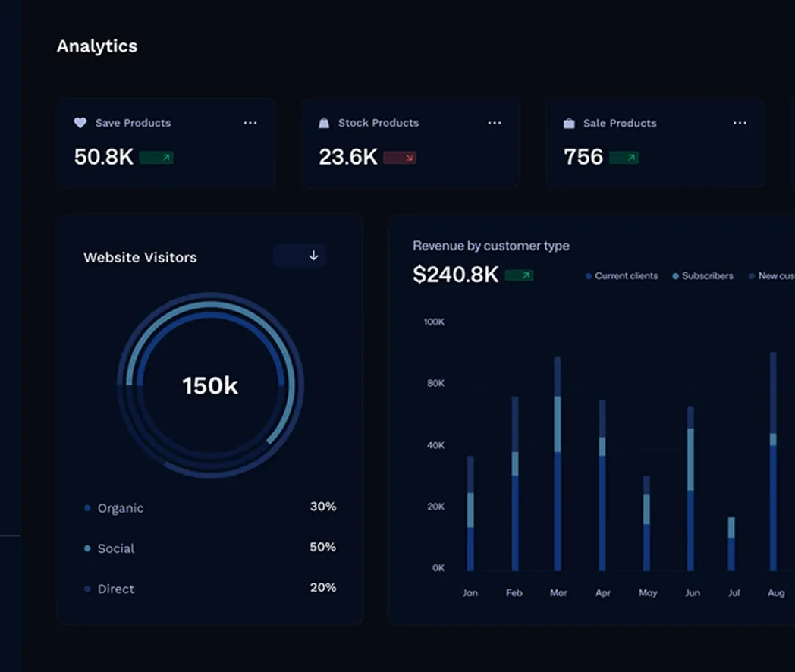
Task: Click Direct legend dot
Action: point(87,589)
